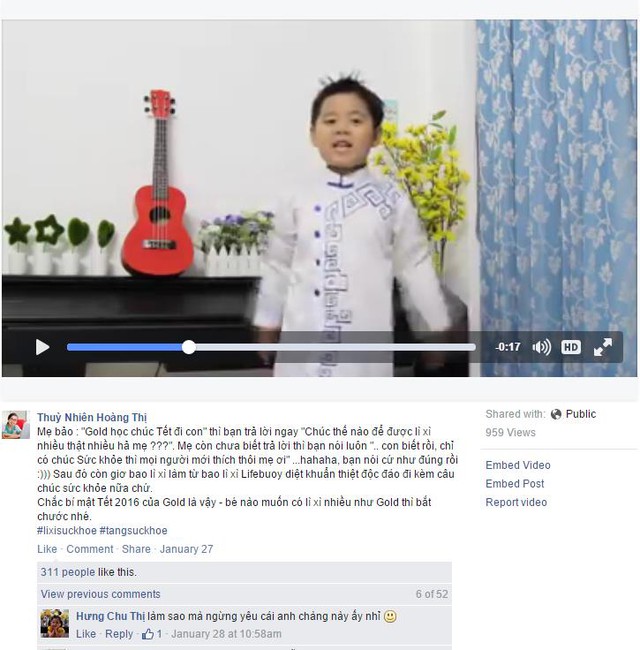Toggle HD quality on the video

(x=571, y=347)
